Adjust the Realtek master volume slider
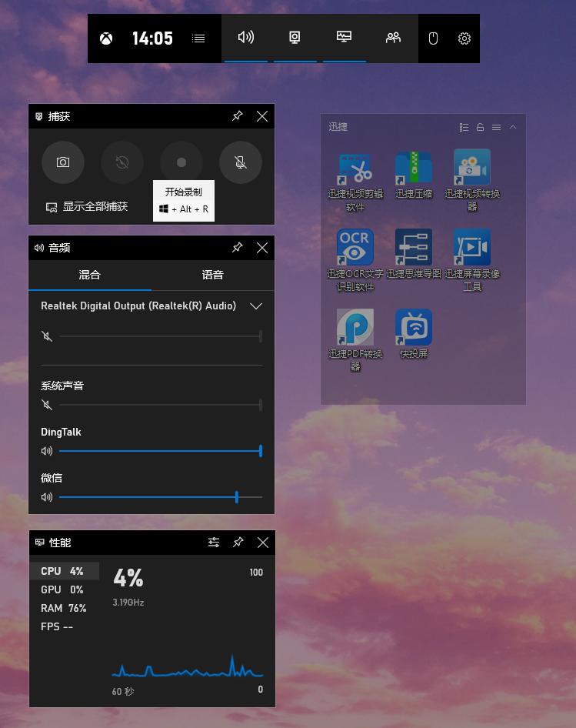Viewport: 576px width, 728px height. tap(161, 336)
